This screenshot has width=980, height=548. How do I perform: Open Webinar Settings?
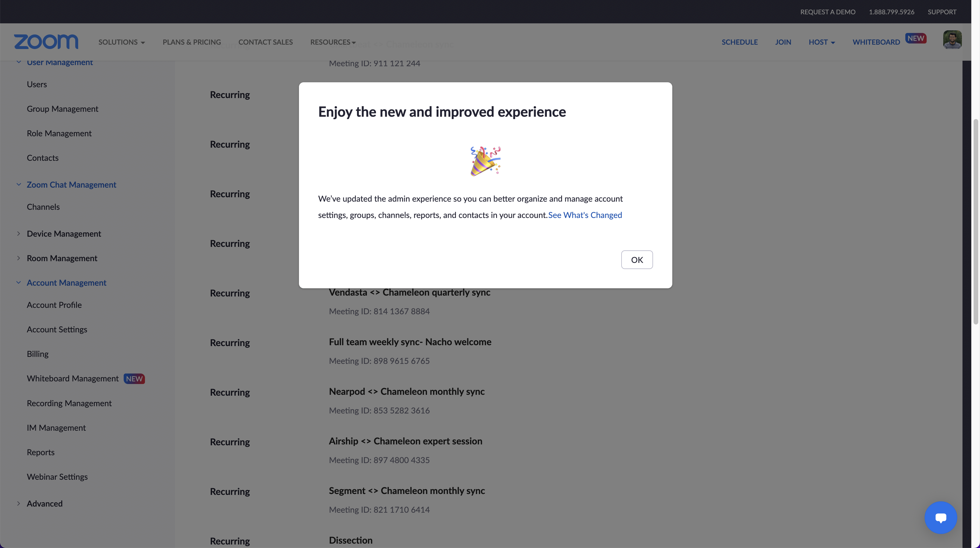point(57,477)
